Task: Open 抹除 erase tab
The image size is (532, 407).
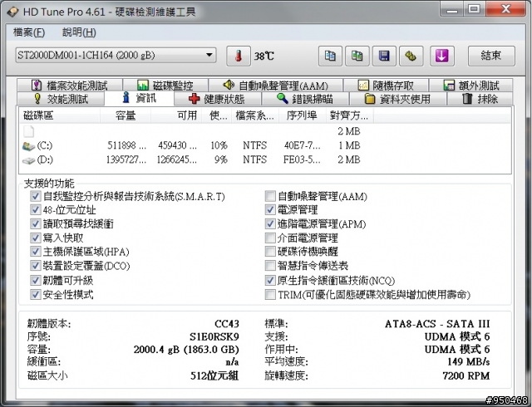Action: pos(480,99)
